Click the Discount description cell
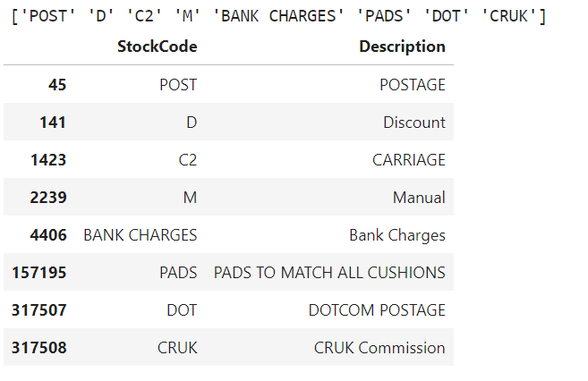 coord(414,123)
